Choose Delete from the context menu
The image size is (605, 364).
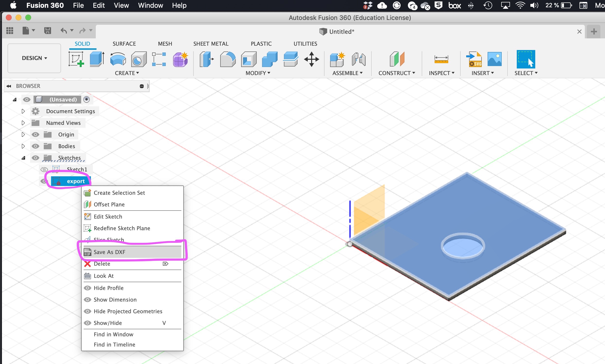[x=132, y=264]
